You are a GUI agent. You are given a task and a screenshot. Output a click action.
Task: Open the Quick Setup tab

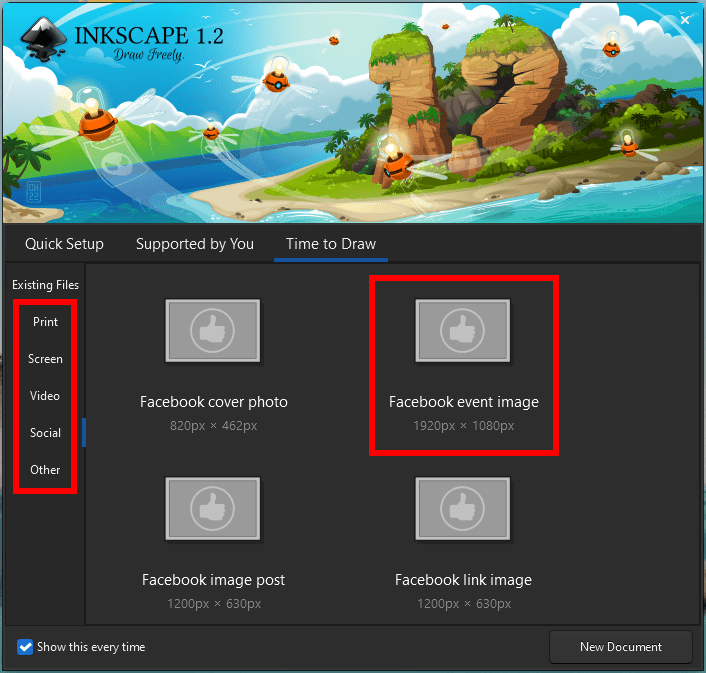coord(64,244)
